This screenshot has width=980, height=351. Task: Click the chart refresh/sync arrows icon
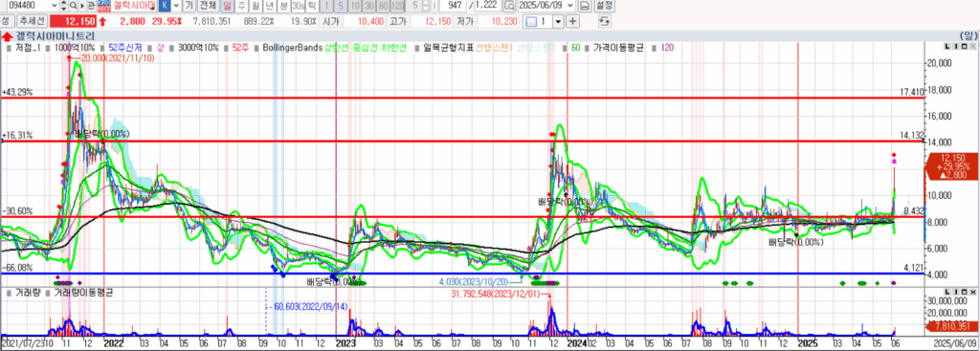click(x=605, y=21)
